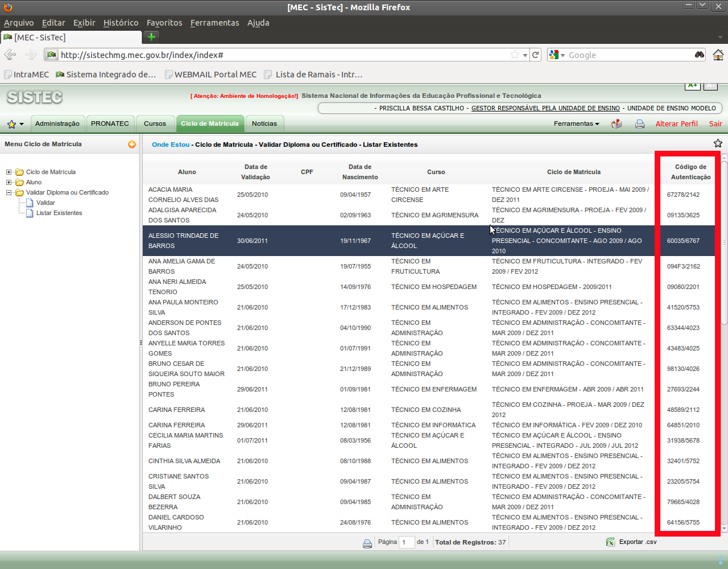Open Firefox home page icon
The height and width of the screenshot is (569, 728).
point(718,55)
